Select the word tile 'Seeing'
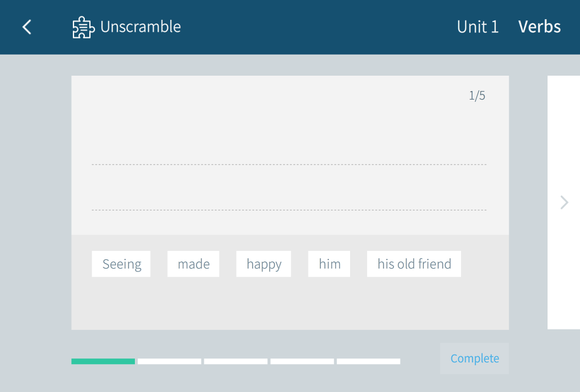 tap(121, 264)
